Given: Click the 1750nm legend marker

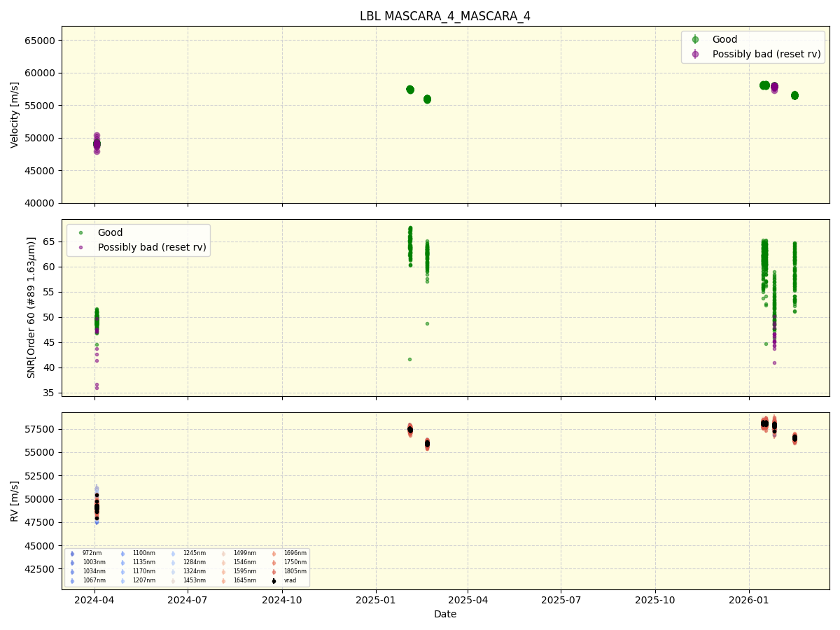Looking at the screenshot, I should (x=274, y=563).
